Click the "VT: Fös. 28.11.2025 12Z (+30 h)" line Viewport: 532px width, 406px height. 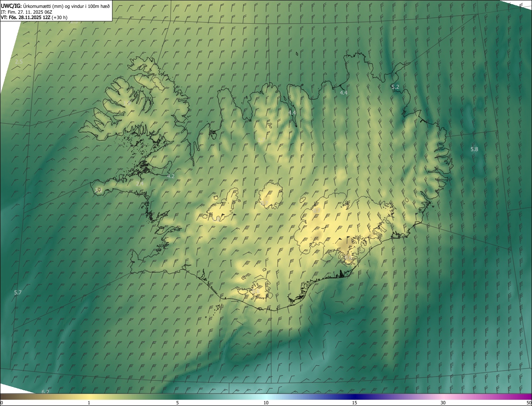click(x=34, y=17)
